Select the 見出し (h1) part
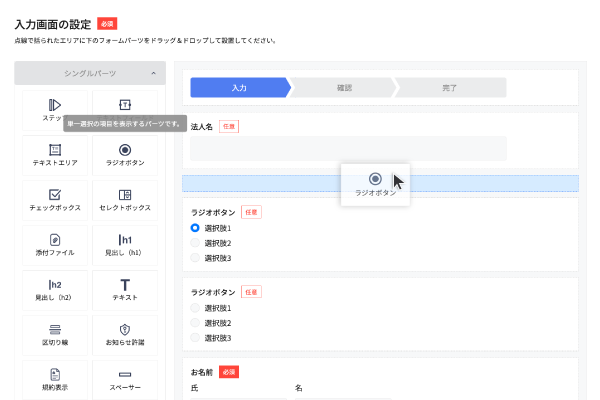Image resolution: width=600 pixels, height=400 pixels. (125, 245)
